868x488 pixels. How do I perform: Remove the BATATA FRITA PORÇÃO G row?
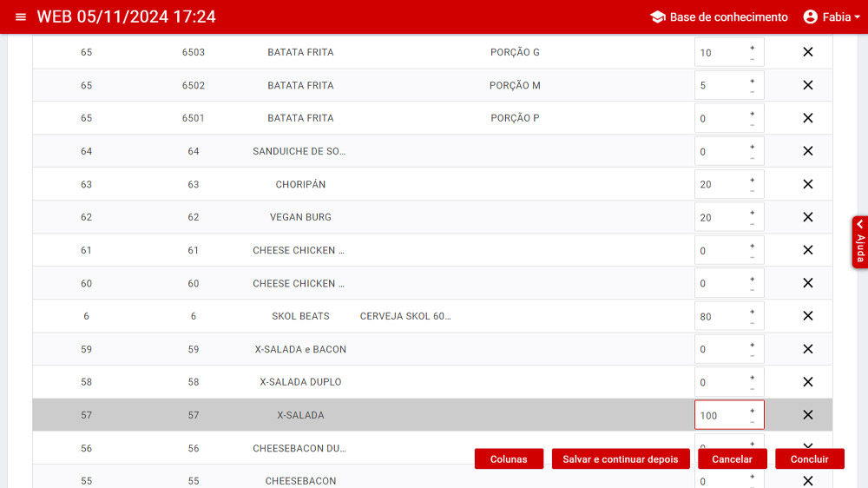pos(807,52)
